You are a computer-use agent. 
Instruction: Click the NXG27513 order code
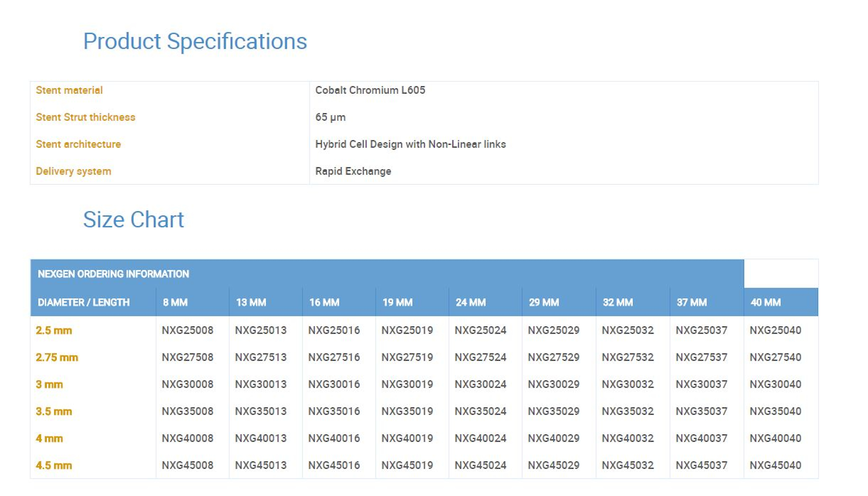coord(261,357)
